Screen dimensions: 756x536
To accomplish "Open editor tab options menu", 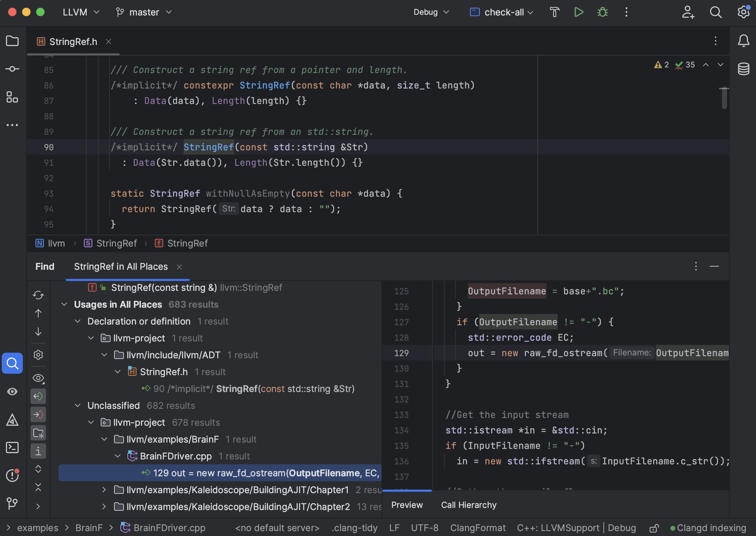I will pyautogui.click(x=715, y=41).
